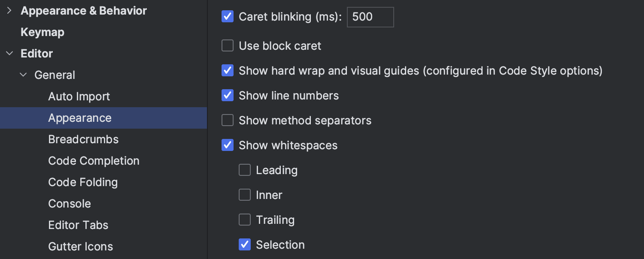The width and height of the screenshot is (644, 259).
Task: Select Console settings item
Action: click(x=70, y=204)
